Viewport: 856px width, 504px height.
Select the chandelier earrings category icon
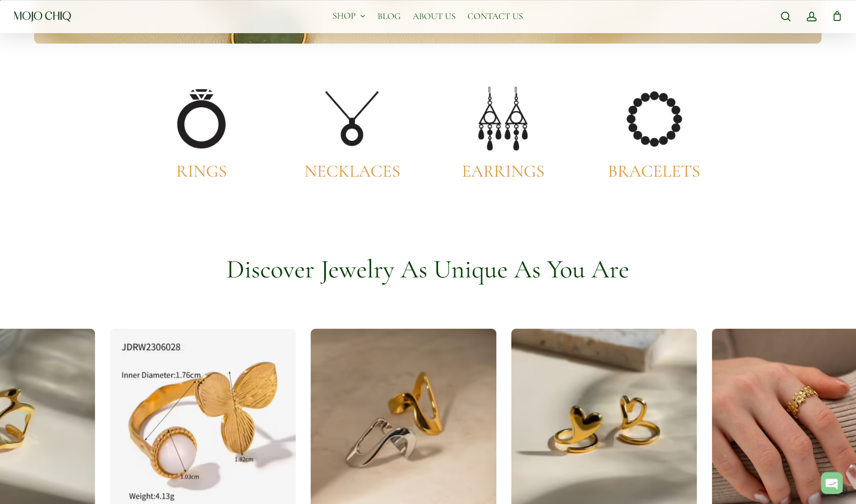503,119
